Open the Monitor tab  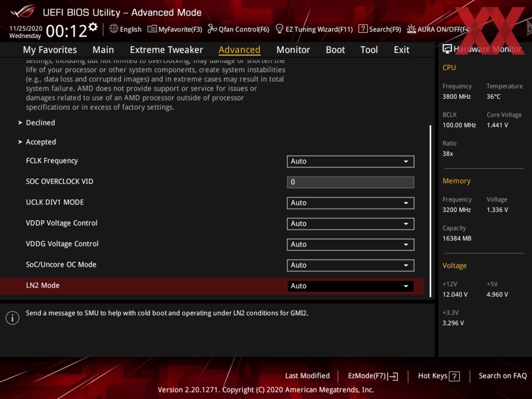(x=293, y=50)
